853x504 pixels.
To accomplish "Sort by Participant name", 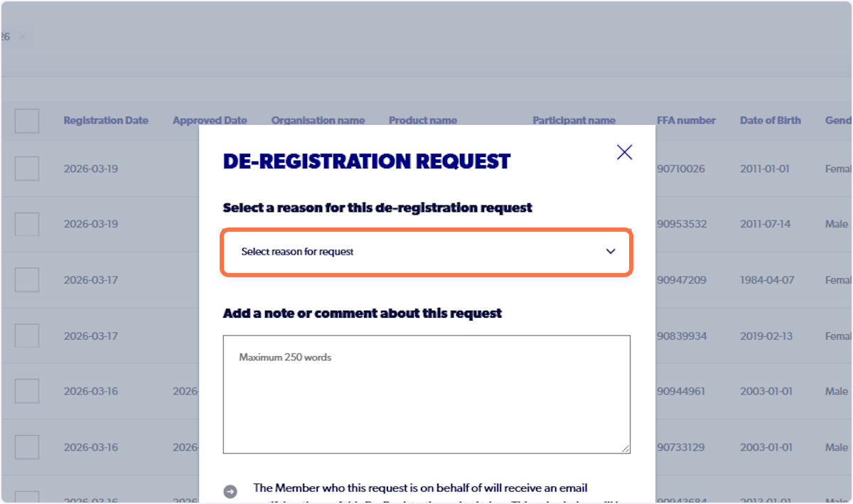I will coord(574,120).
